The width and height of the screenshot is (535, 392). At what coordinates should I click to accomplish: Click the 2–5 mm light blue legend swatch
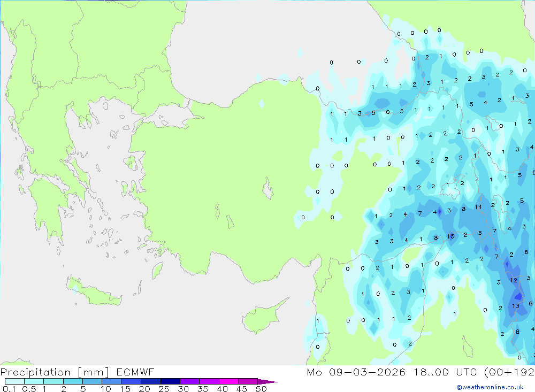click(73, 381)
